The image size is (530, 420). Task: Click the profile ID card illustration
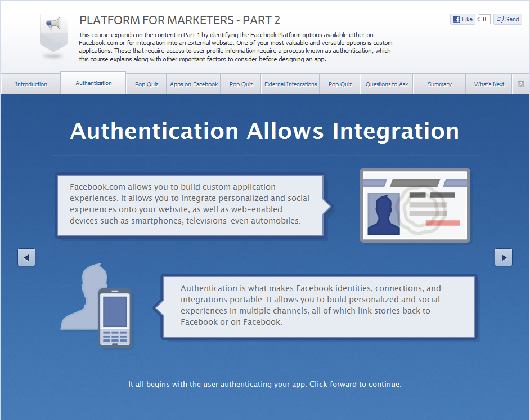point(415,205)
